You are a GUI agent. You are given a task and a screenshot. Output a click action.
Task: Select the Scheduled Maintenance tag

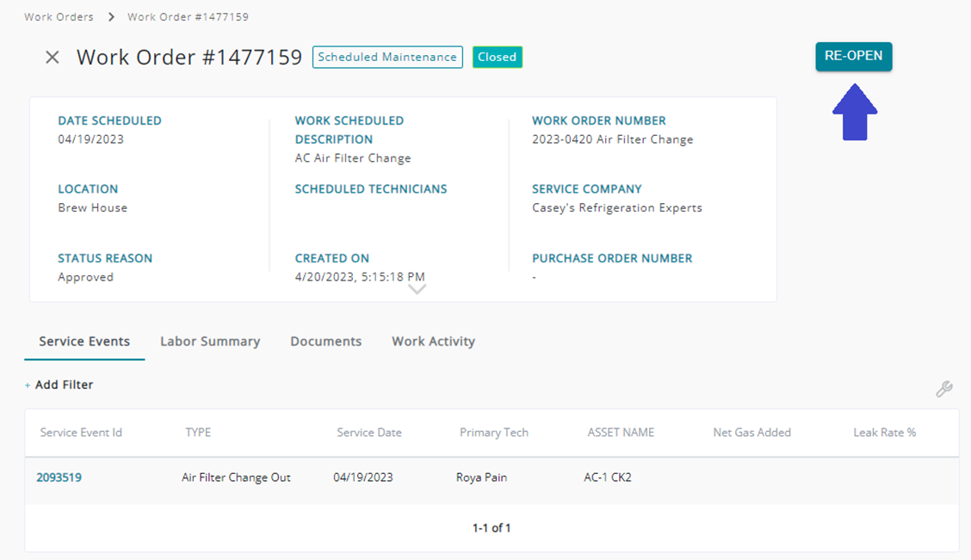click(387, 57)
